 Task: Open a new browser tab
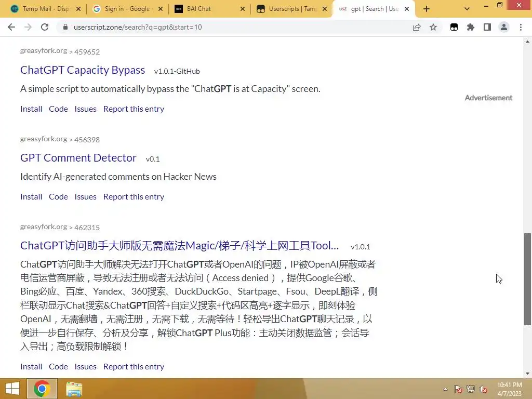coord(427,9)
